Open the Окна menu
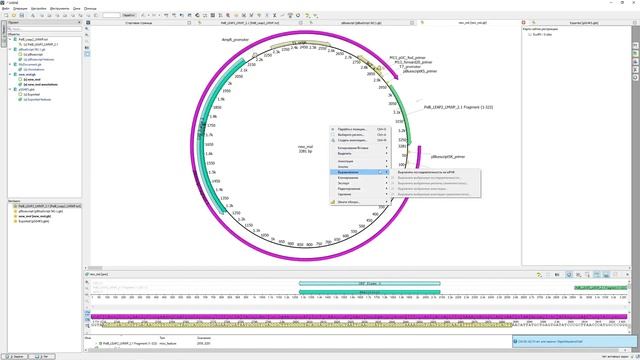This screenshot has width=640, height=360. pyautogui.click(x=77, y=8)
